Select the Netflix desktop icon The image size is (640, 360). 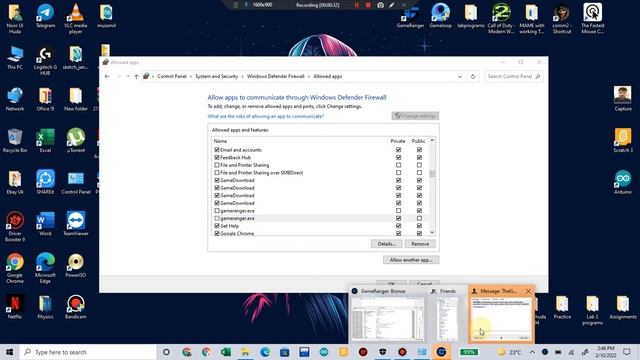click(15, 307)
